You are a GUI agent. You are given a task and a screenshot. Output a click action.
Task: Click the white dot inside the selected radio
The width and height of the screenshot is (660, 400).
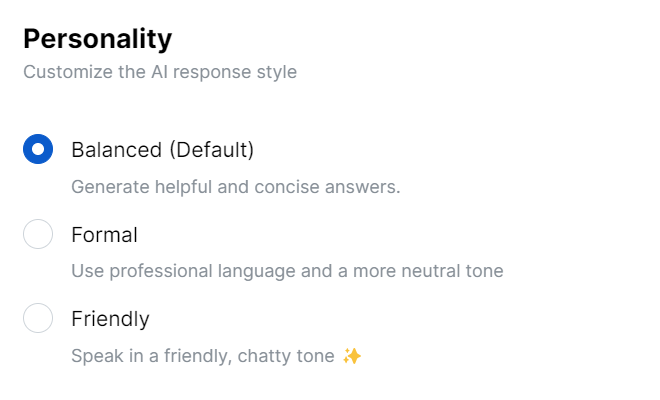(x=38, y=149)
